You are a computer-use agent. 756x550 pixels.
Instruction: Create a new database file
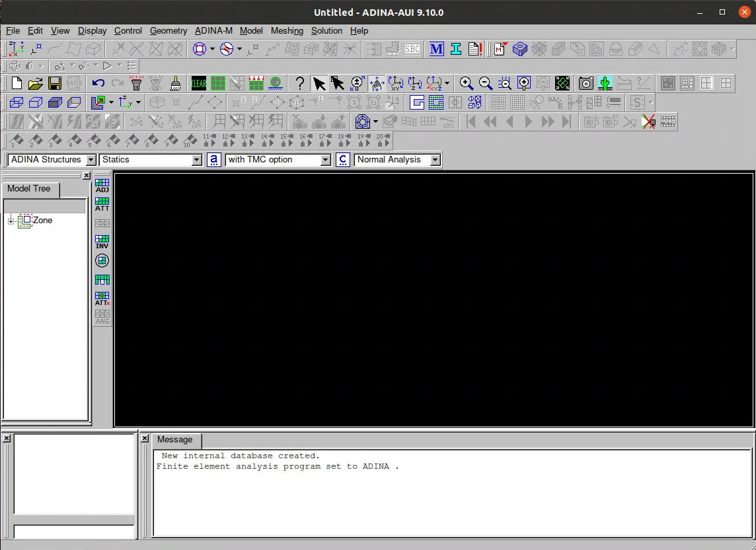[x=15, y=83]
